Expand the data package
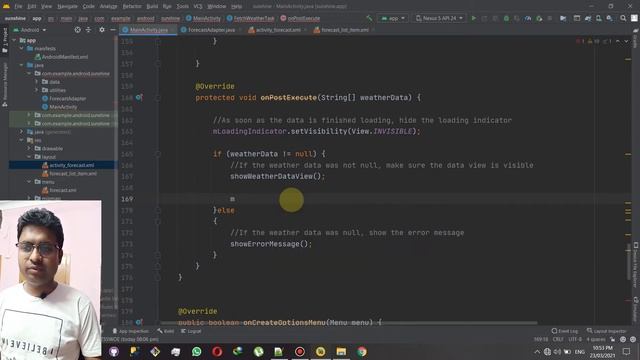 point(36,82)
